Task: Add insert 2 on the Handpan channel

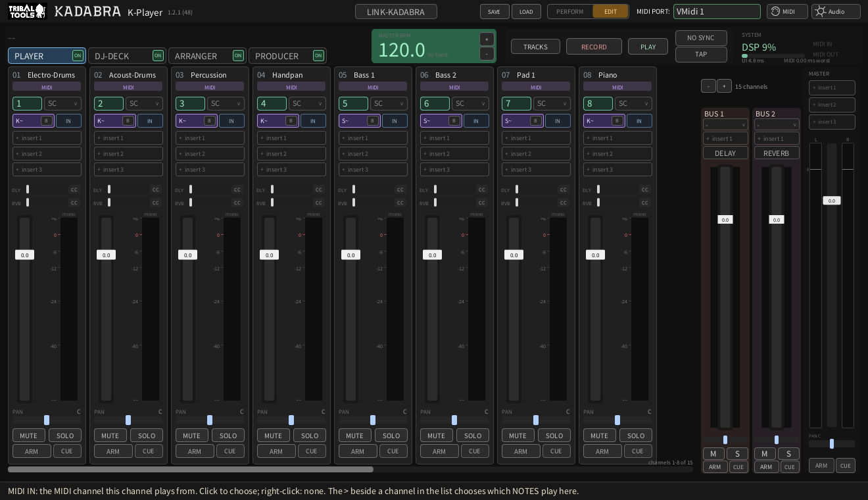Action: 291,153
